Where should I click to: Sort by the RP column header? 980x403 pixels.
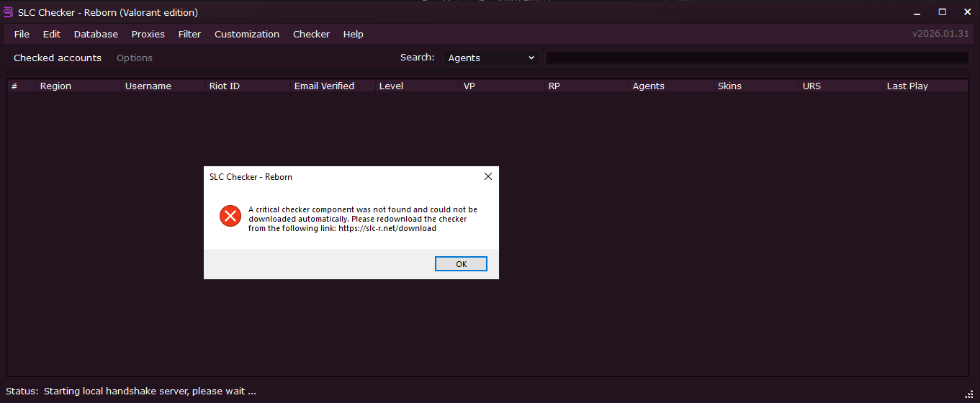(x=587, y=86)
